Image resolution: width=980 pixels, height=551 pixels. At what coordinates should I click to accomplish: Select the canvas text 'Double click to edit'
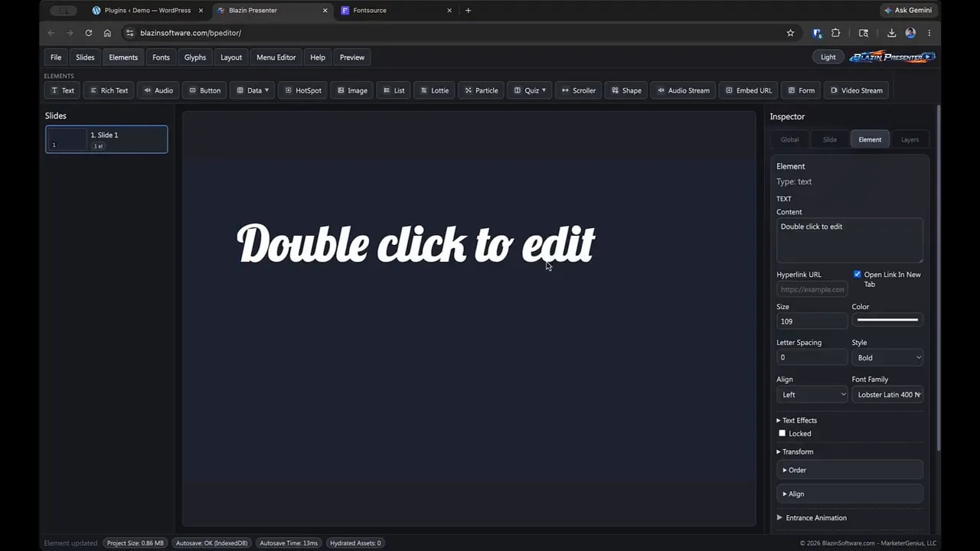tap(416, 244)
